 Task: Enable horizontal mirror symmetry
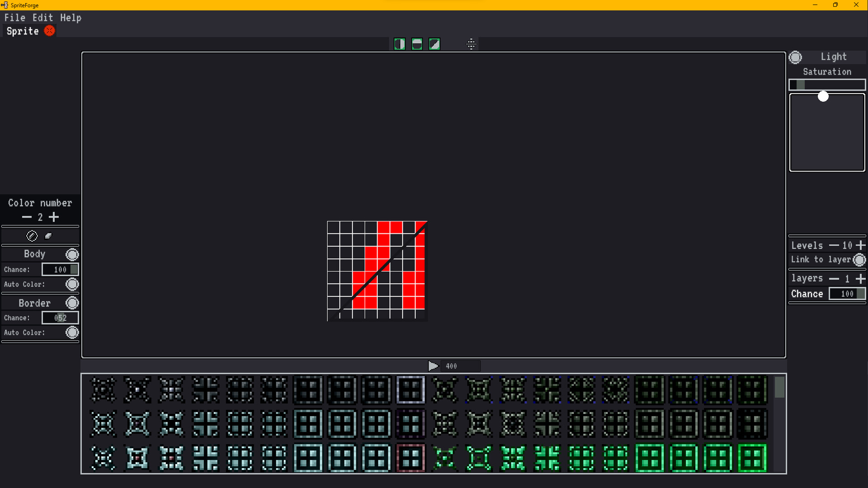click(x=417, y=44)
